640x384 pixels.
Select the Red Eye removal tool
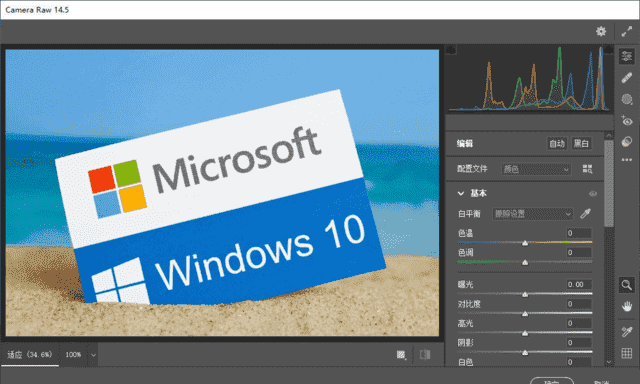(627, 120)
